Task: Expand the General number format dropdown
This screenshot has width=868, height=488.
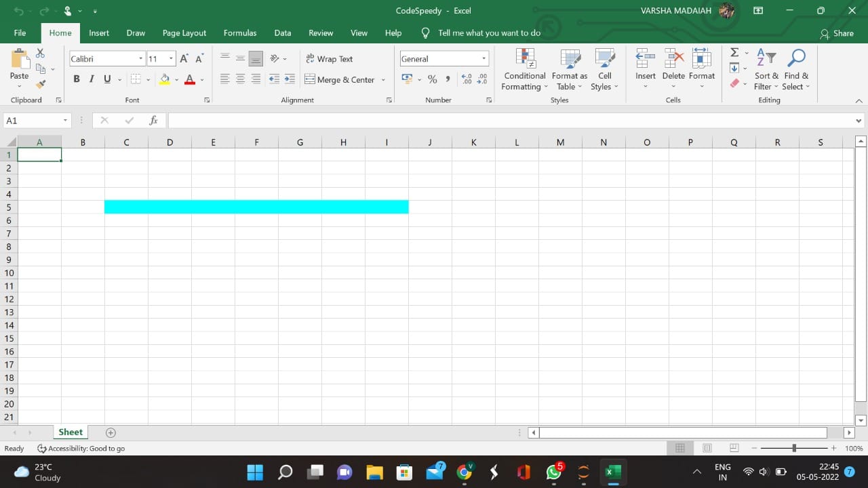Action: click(x=484, y=59)
